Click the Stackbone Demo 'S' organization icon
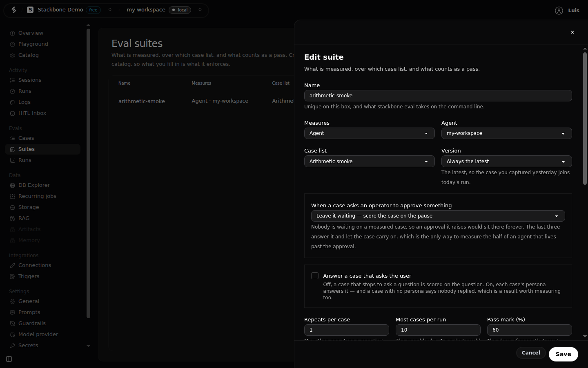588x368 pixels. click(x=30, y=10)
